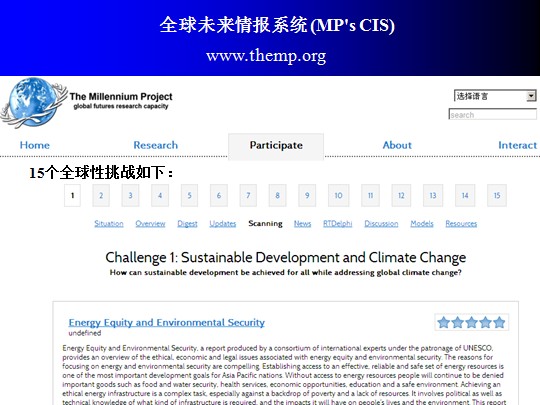Click the search input field
The width and height of the screenshot is (540, 405).
point(492,114)
